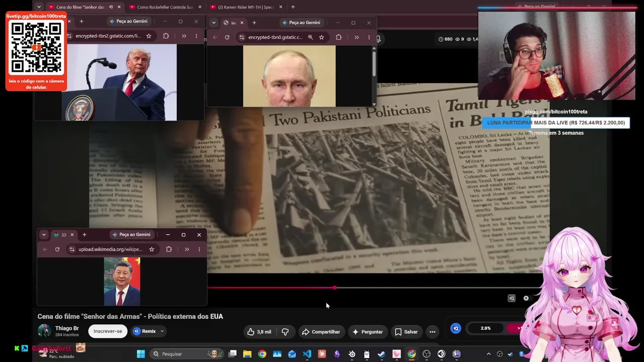
Task: Click the blue IQ circle button
Action: tap(456, 328)
